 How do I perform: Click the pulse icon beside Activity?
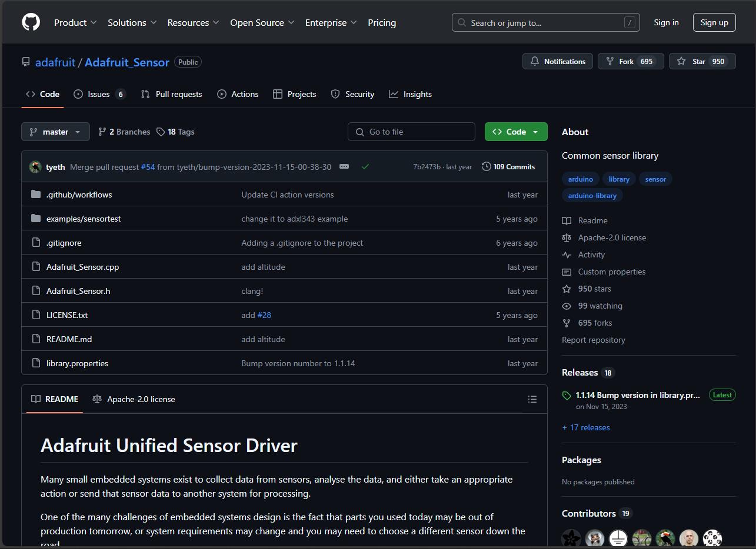567,255
